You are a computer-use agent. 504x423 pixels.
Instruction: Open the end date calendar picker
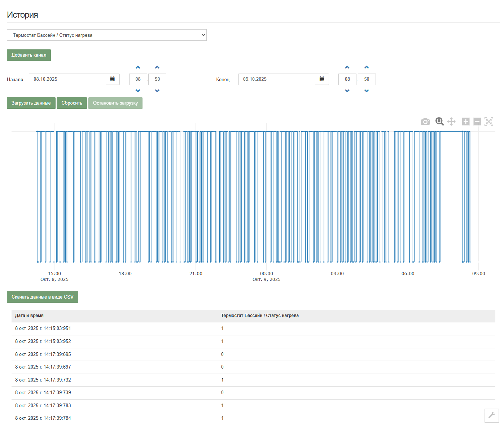coord(322,79)
